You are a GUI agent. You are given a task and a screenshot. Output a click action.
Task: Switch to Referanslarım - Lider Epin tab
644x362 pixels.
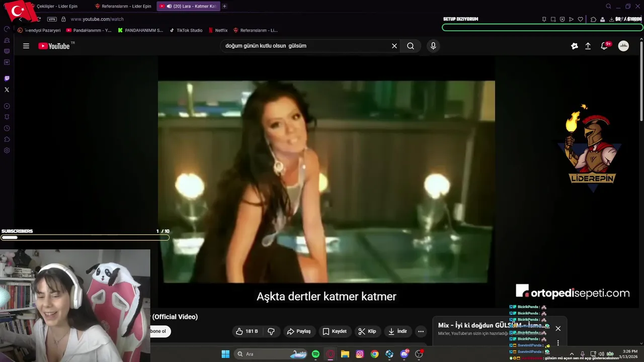point(123,6)
